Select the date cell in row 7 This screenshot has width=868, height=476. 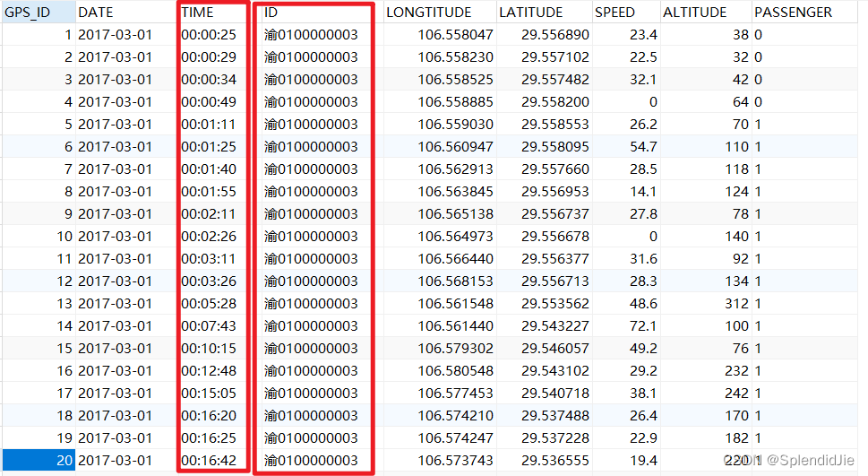pos(116,169)
